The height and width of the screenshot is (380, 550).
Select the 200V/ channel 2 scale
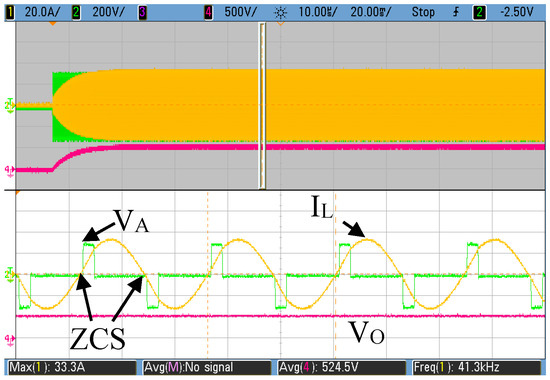coord(108,13)
